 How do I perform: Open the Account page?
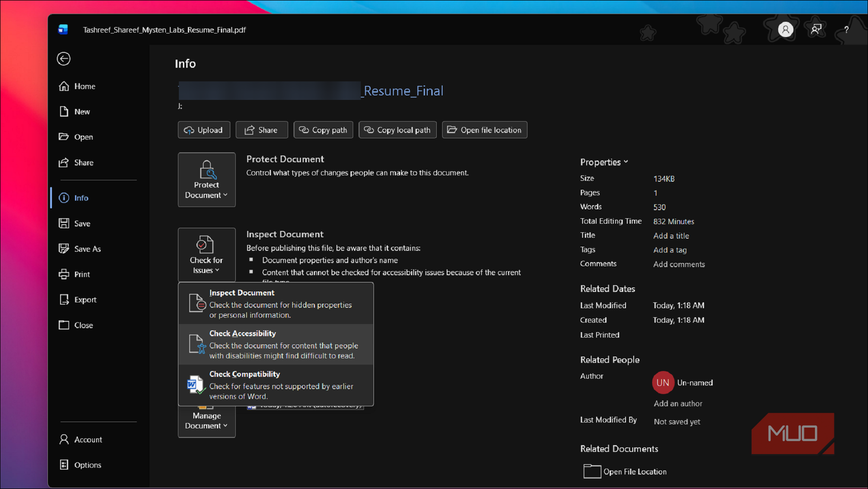click(80, 440)
